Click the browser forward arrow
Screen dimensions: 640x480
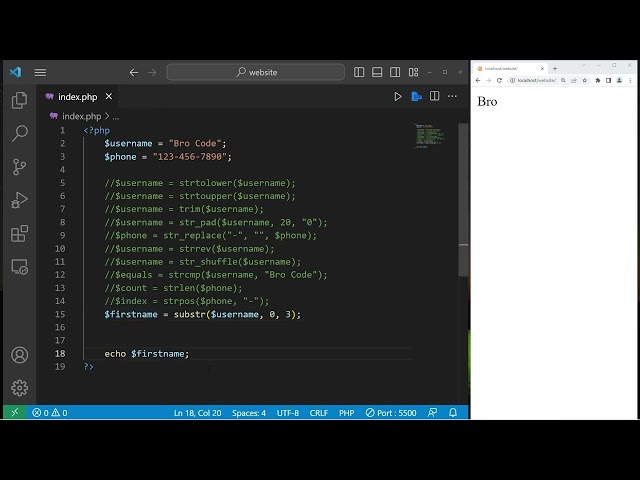(489, 80)
